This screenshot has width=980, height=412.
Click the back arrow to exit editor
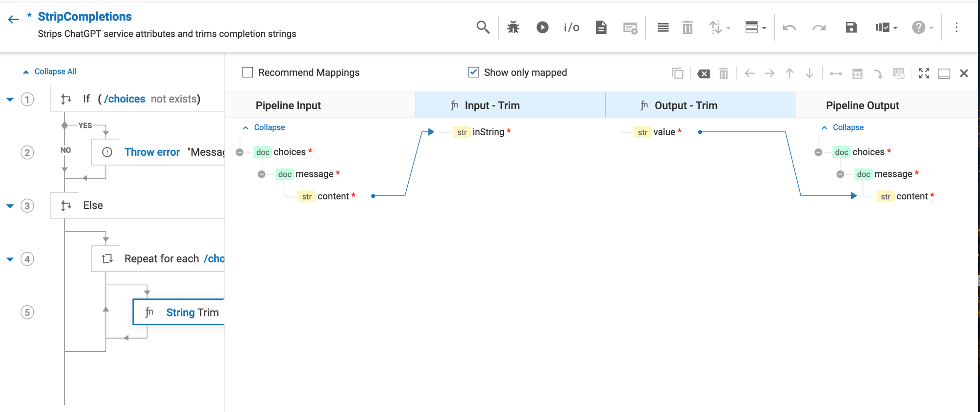(13, 20)
